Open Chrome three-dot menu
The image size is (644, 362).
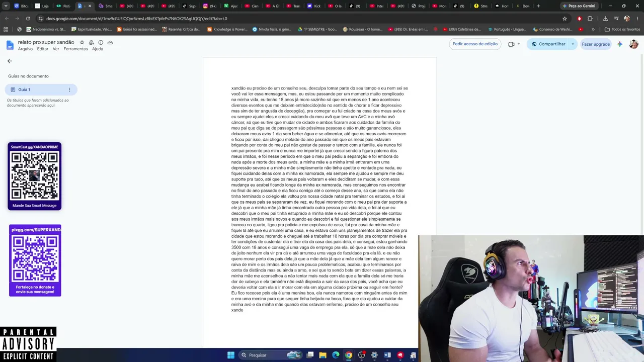click(x=636, y=19)
